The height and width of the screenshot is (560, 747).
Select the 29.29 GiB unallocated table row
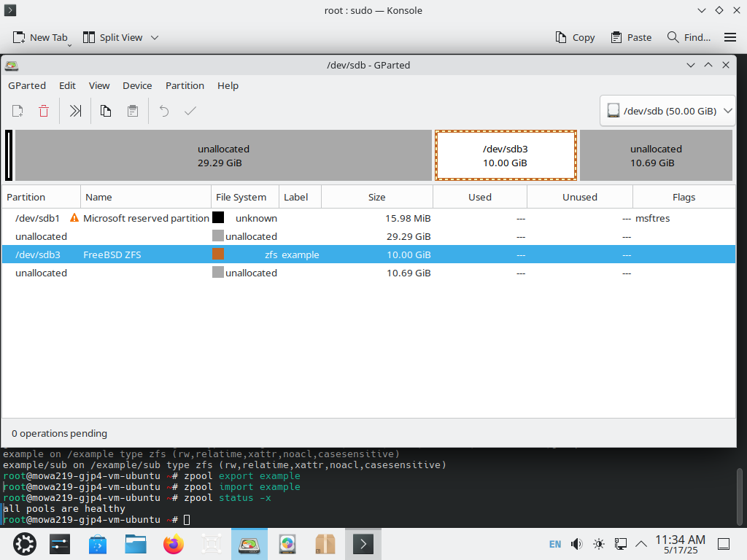click(368, 237)
